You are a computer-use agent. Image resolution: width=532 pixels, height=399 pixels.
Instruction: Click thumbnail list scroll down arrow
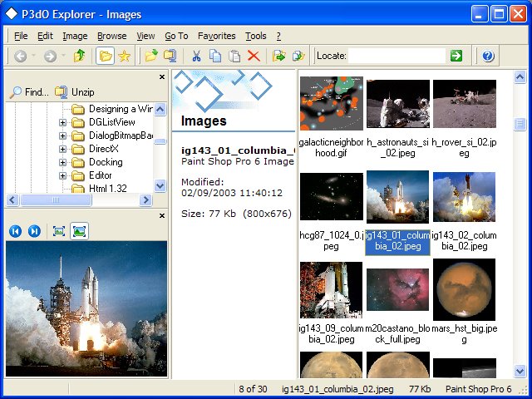coord(520,371)
